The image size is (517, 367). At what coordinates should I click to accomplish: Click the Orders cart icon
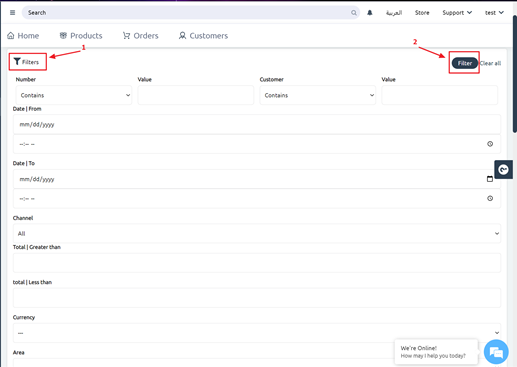(126, 35)
